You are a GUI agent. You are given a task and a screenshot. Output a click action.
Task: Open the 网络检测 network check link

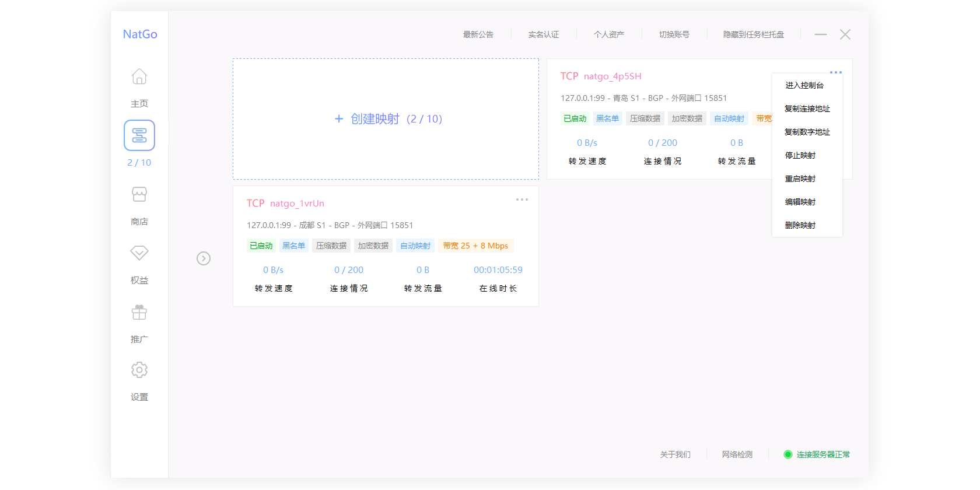[x=737, y=454]
